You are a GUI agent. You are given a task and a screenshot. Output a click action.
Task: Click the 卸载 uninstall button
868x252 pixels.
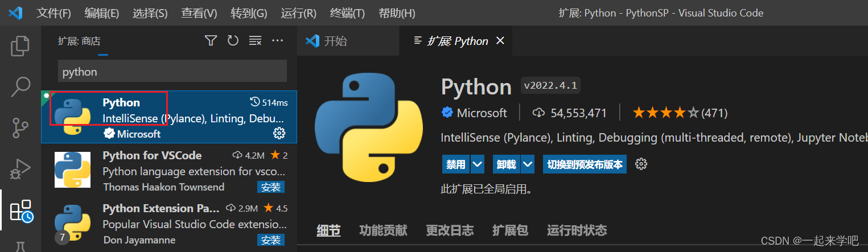click(506, 164)
